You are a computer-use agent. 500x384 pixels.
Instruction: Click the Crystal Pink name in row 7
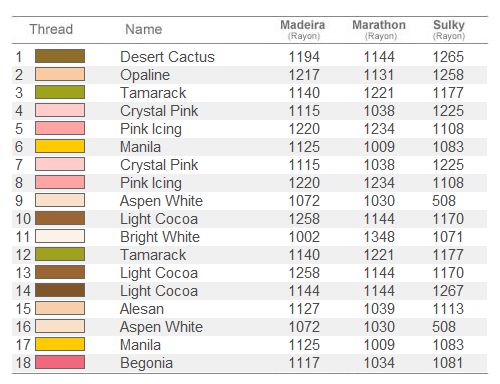click(x=159, y=165)
